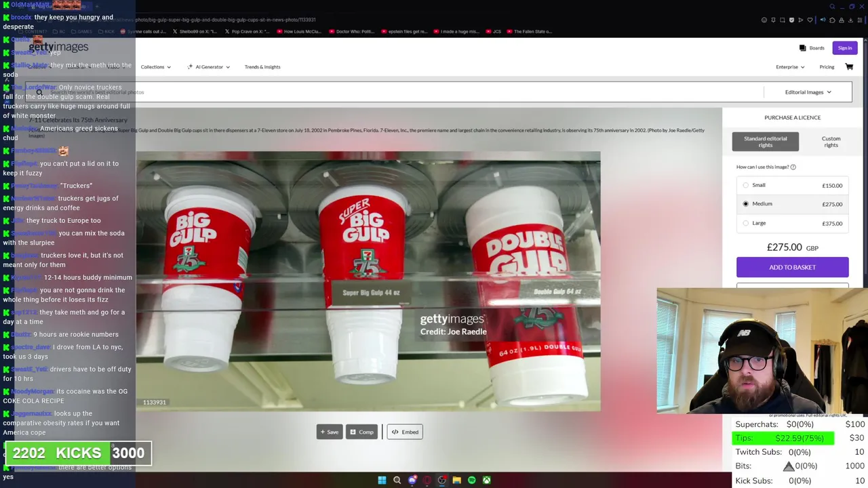Open the Pricing link
868x488 pixels.
[x=827, y=67]
